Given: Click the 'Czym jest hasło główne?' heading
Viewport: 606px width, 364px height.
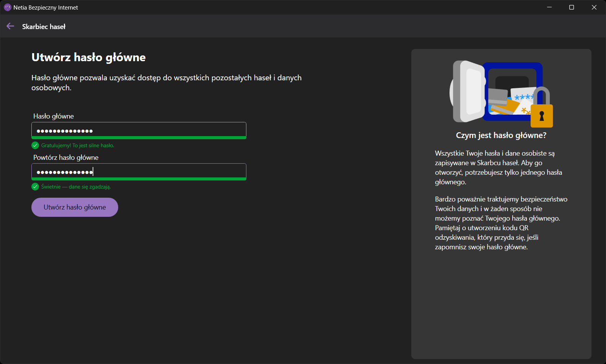Looking at the screenshot, I should [501, 135].
